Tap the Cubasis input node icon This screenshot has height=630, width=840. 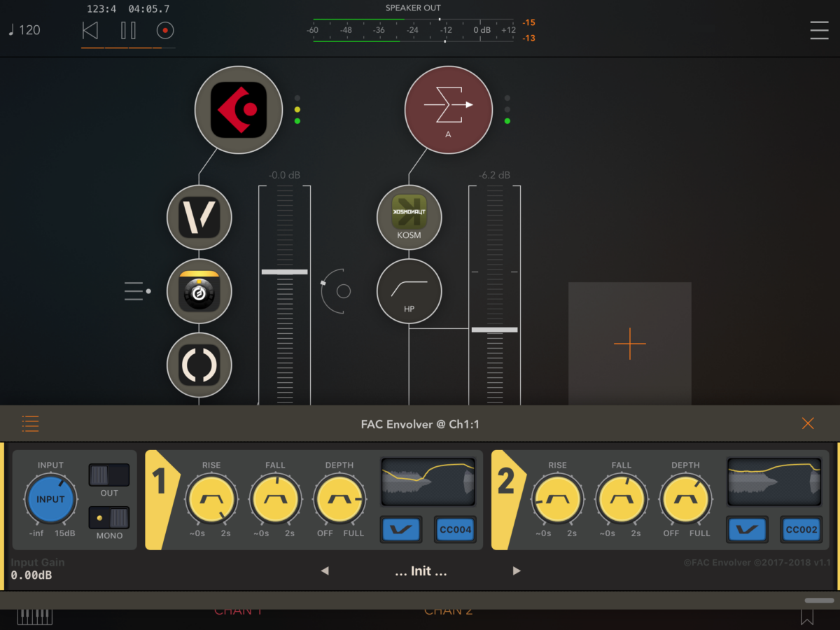click(238, 110)
